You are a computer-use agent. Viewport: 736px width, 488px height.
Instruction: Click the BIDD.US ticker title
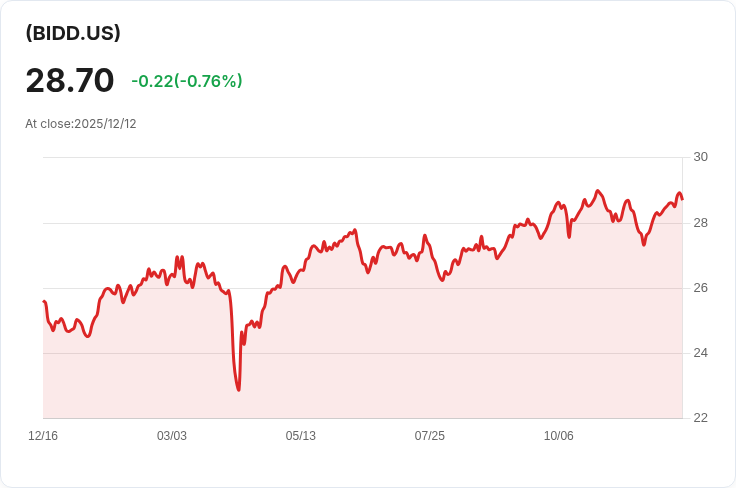pos(73,33)
